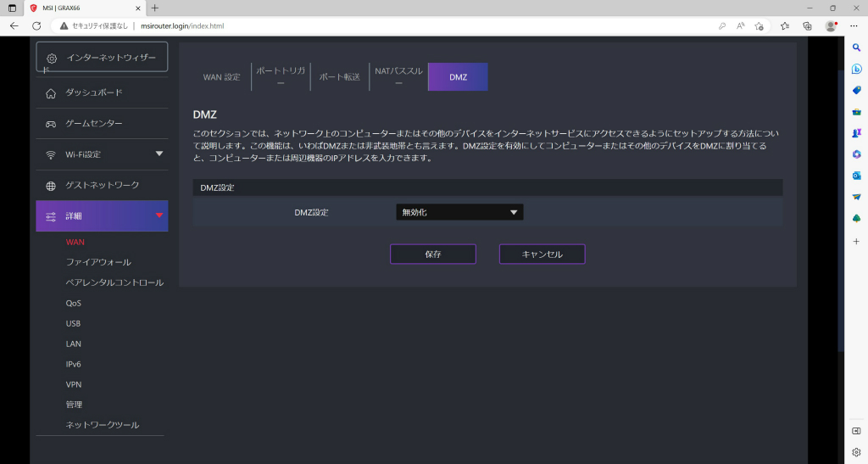Switch to the WAN 設定 tab
This screenshot has height=464, width=868.
[221, 77]
